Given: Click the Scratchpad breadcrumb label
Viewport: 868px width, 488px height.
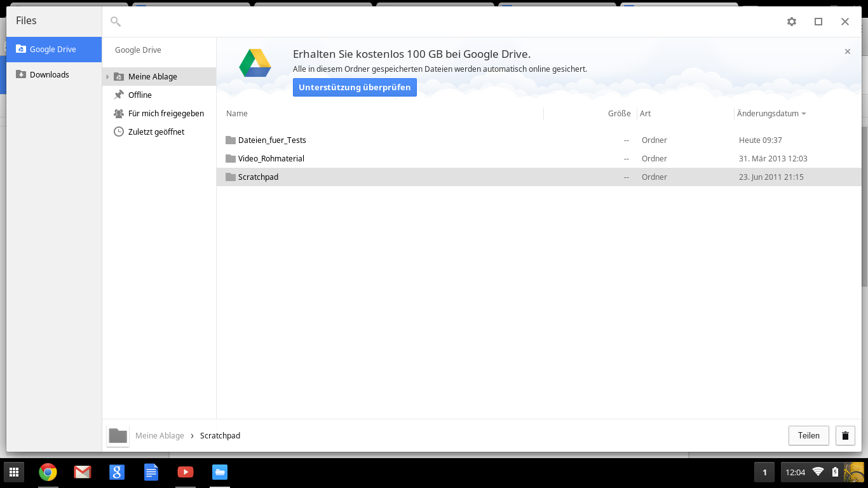Looking at the screenshot, I should tap(220, 435).
